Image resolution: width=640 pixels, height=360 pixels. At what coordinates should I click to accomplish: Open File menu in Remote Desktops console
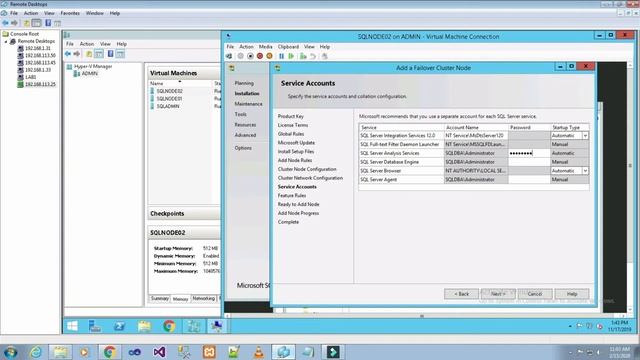[x=14, y=13]
